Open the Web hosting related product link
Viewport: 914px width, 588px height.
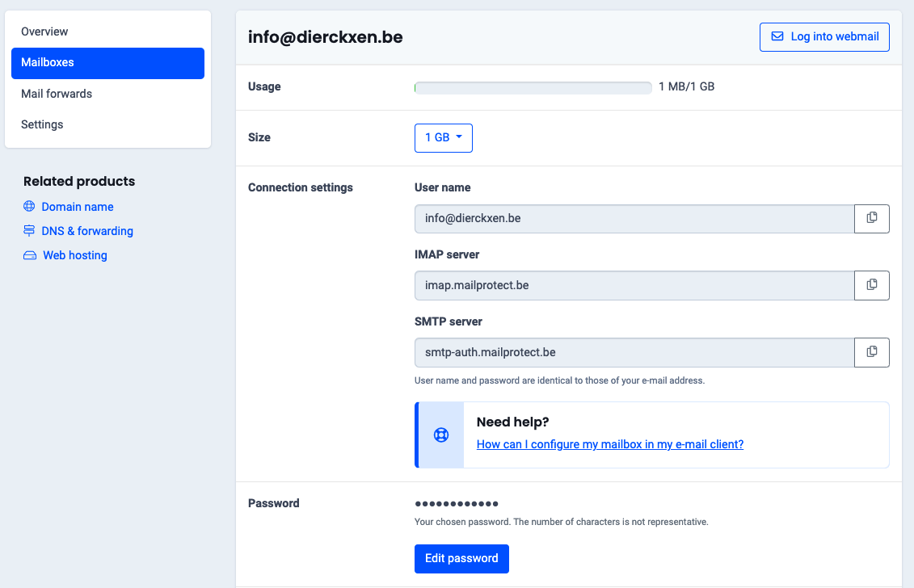click(x=74, y=255)
